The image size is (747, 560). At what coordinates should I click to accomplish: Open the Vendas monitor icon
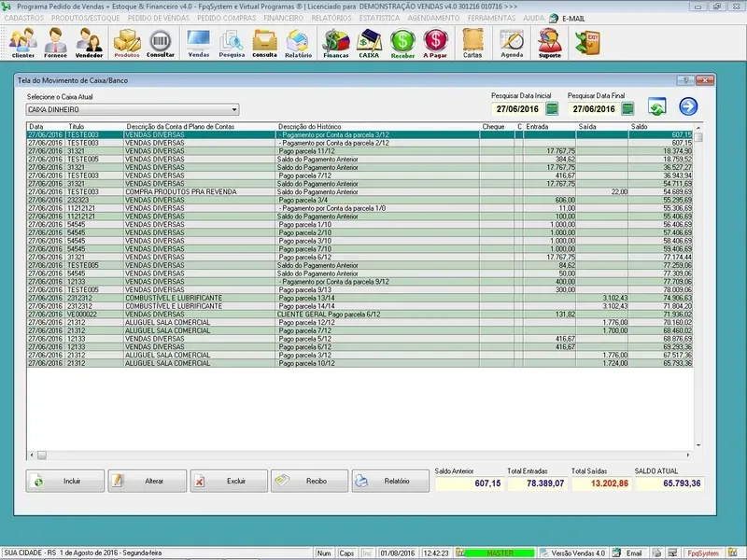(199, 42)
